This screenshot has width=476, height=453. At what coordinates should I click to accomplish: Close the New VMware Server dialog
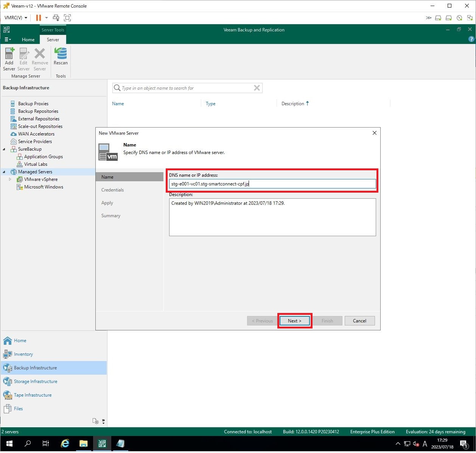[374, 133]
